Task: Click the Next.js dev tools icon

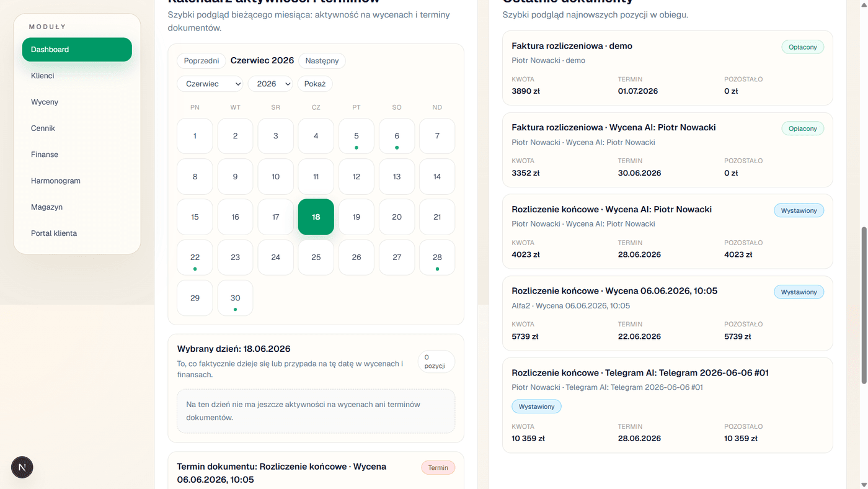Action: point(22,467)
